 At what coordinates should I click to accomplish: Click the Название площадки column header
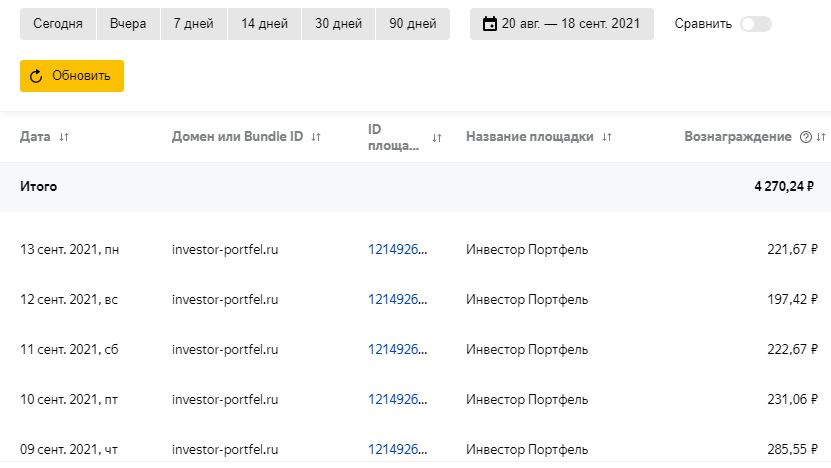[x=529, y=137]
